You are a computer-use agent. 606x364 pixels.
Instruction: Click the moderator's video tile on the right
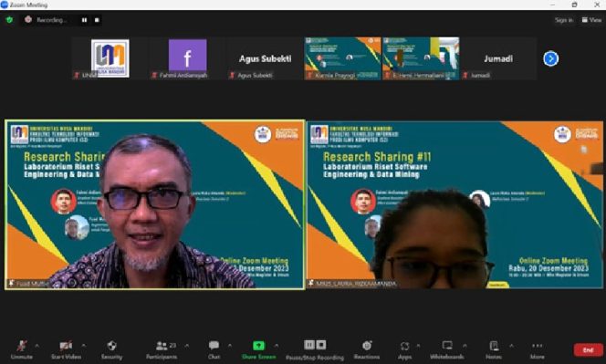(454, 204)
